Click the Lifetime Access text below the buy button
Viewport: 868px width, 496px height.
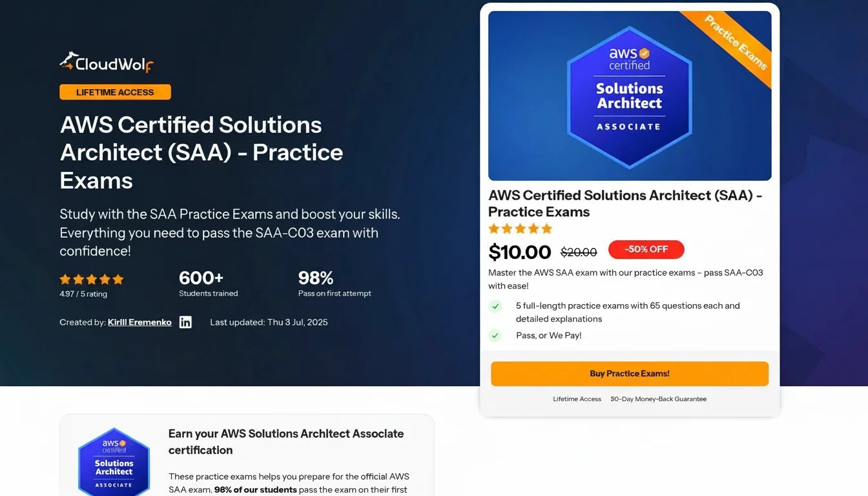(x=577, y=399)
